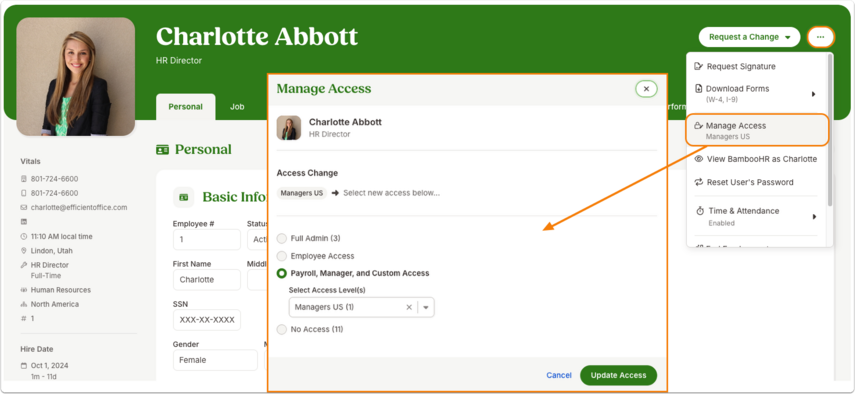
Task: Choose the No Access radio option
Action: click(x=281, y=329)
